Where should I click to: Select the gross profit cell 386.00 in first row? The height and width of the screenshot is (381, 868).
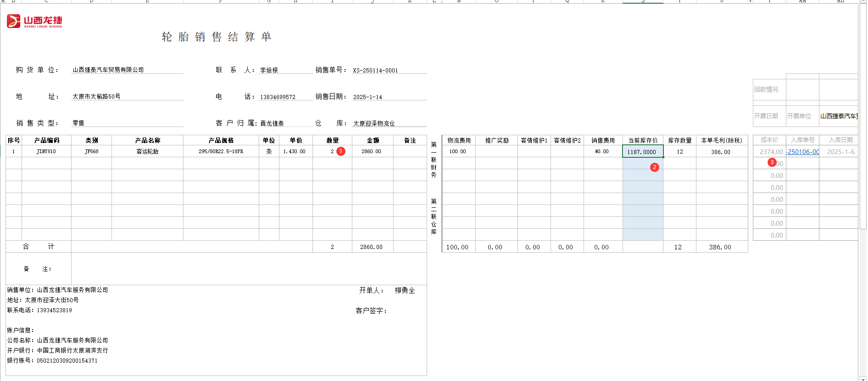[x=721, y=152]
